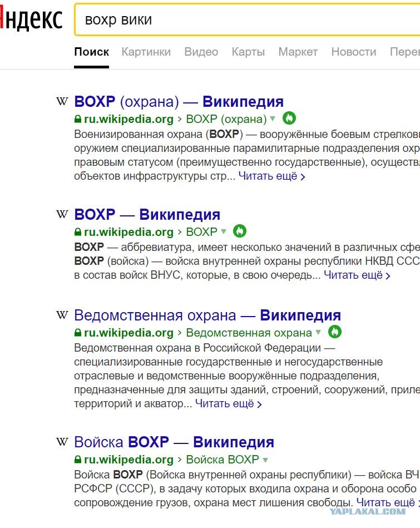Viewport: 420px width, 528px height.
Task: Click green turbo icon after 'ВОХР' breadcrumb
Action: pos(240,231)
